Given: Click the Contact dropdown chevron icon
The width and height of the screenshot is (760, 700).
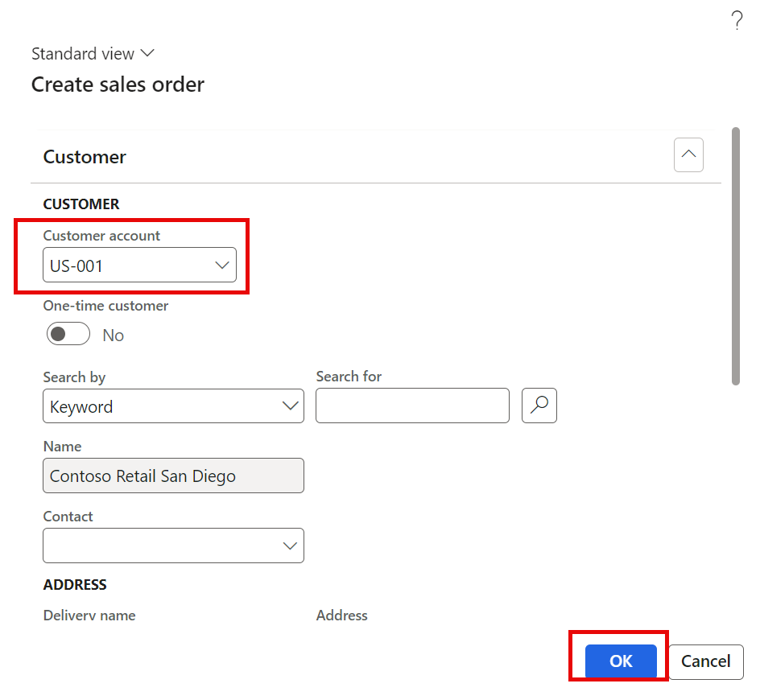Looking at the screenshot, I should [x=290, y=546].
